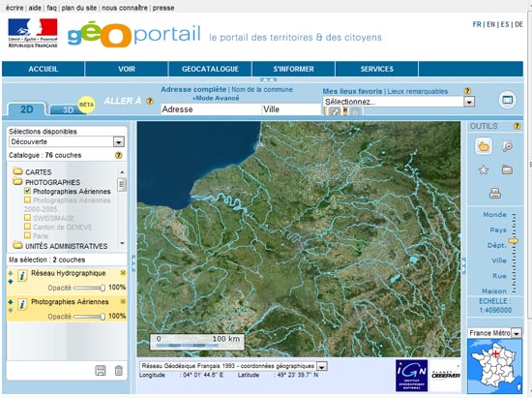
Task: Click the Géoportail logo
Action: click(134, 34)
